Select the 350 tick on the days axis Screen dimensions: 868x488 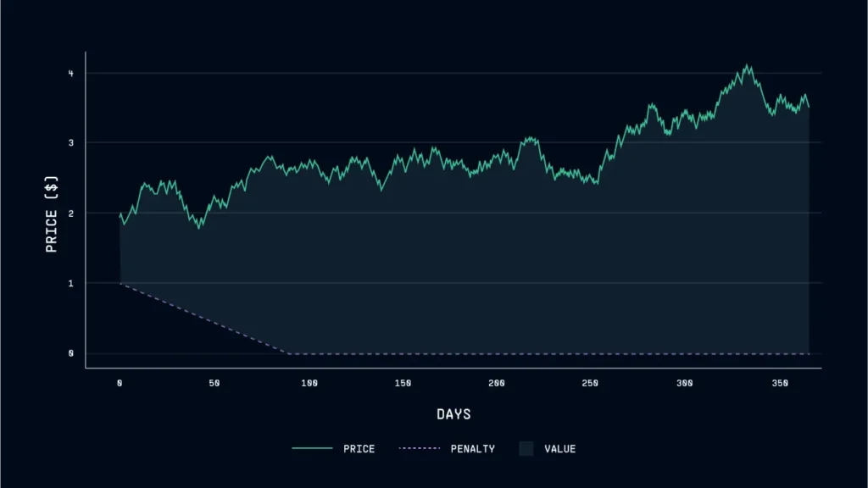780,383
